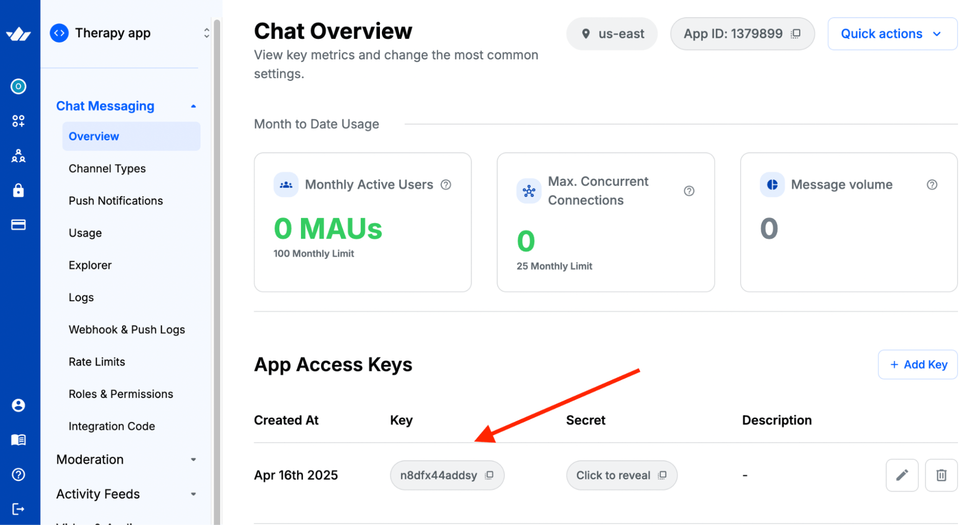Open the Therapy app switcher
980x525 pixels.
206,33
